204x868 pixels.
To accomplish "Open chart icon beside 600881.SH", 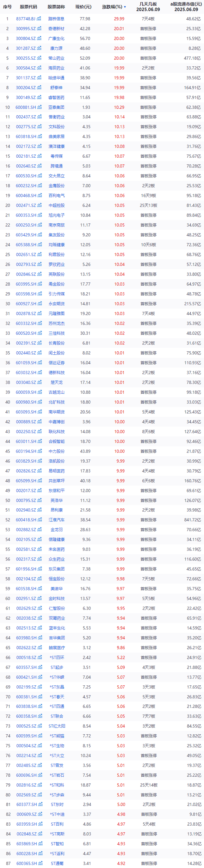I will (x=40, y=107).
